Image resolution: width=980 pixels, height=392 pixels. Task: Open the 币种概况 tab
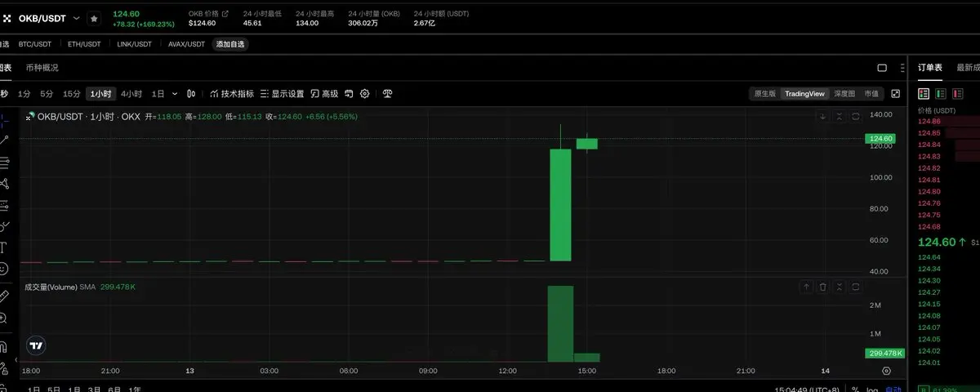[x=42, y=68]
